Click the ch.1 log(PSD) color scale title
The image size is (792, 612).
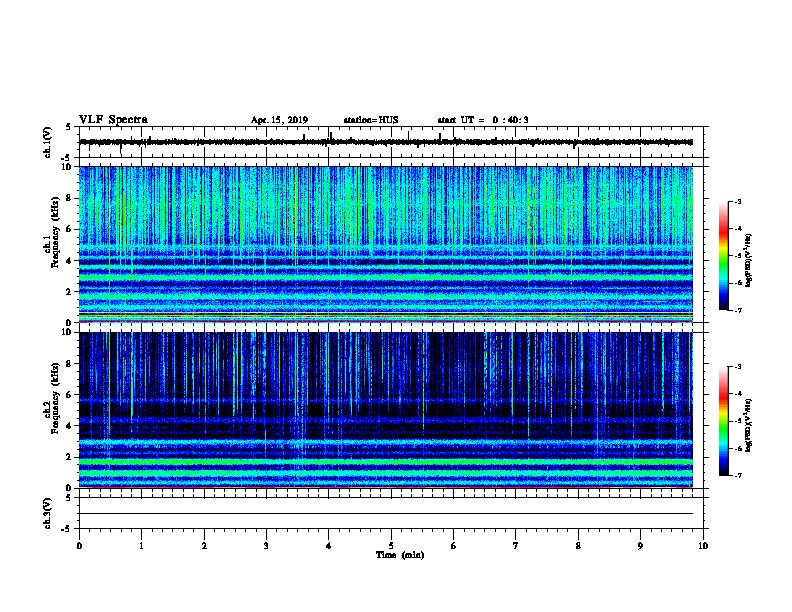point(749,260)
